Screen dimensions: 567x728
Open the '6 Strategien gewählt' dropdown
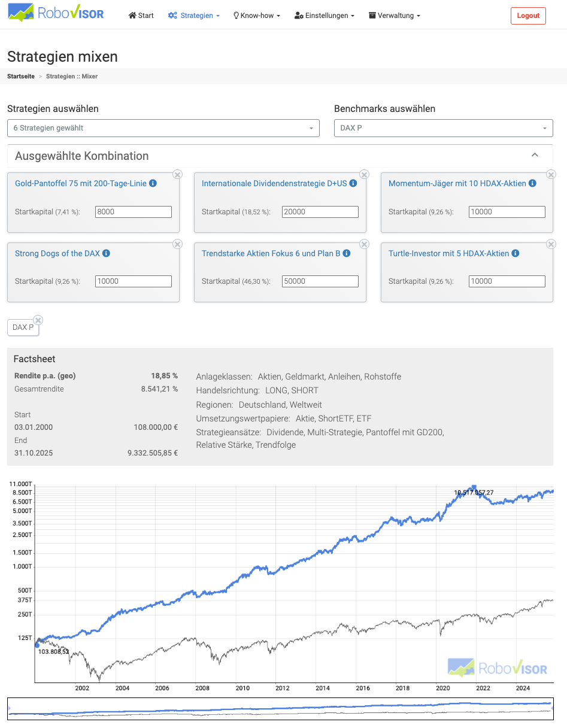click(163, 128)
